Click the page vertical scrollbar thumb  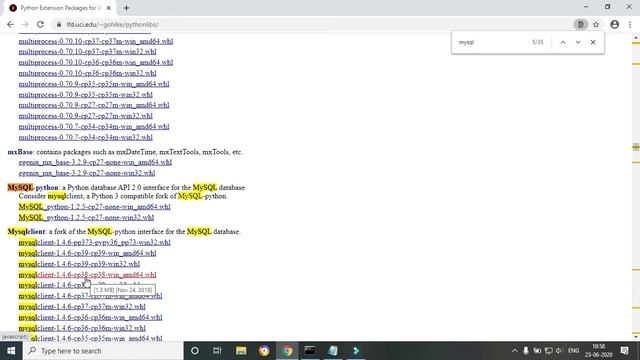pos(636,147)
